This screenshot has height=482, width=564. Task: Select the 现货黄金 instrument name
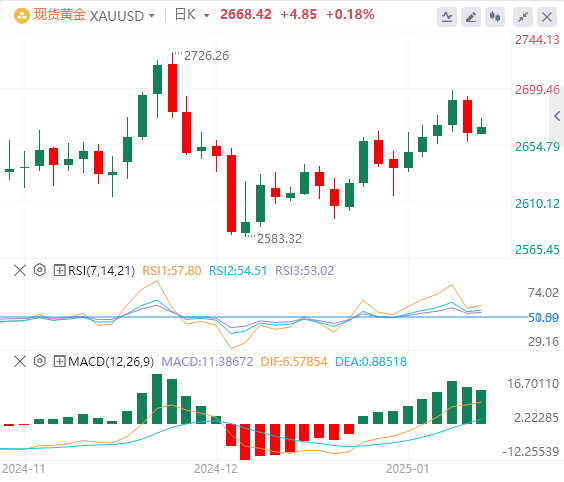coord(60,15)
